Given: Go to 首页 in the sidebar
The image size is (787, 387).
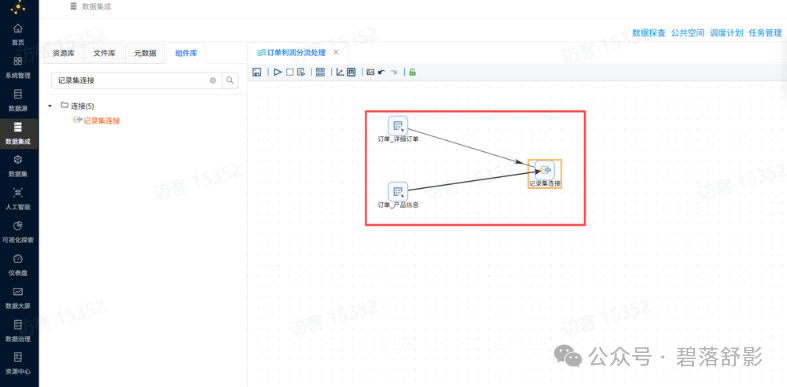Looking at the screenshot, I should [18, 35].
